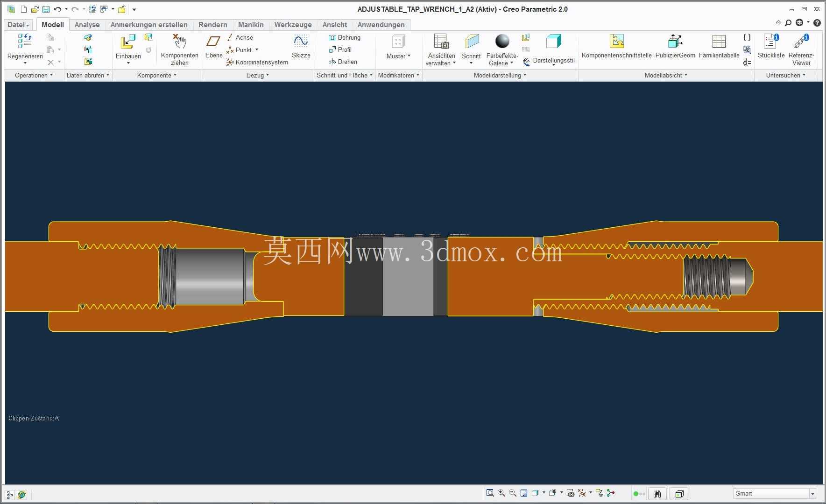Toggle the datum display filters icon
The image size is (826, 504).
point(582,493)
